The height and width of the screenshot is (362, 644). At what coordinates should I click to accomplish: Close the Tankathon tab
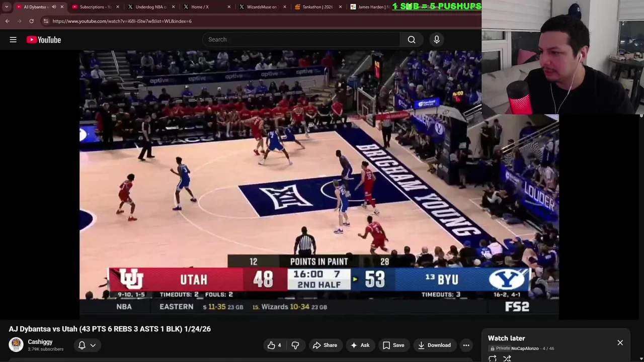click(341, 7)
